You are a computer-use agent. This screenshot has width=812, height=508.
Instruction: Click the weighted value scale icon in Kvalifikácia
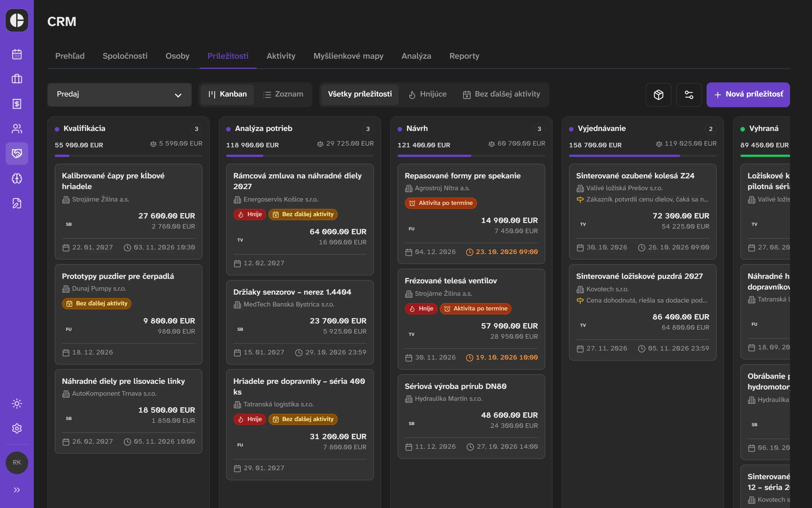pyautogui.click(x=153, y=144)
